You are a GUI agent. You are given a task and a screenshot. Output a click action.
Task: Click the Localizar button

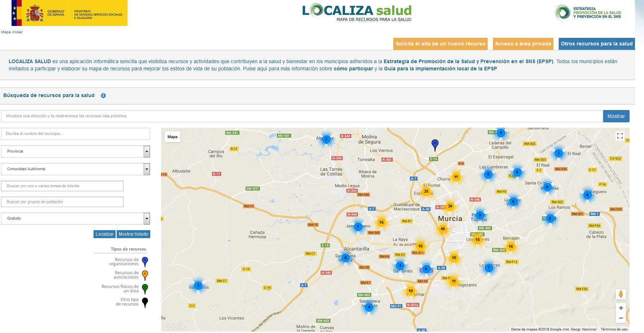pos(104,234)
